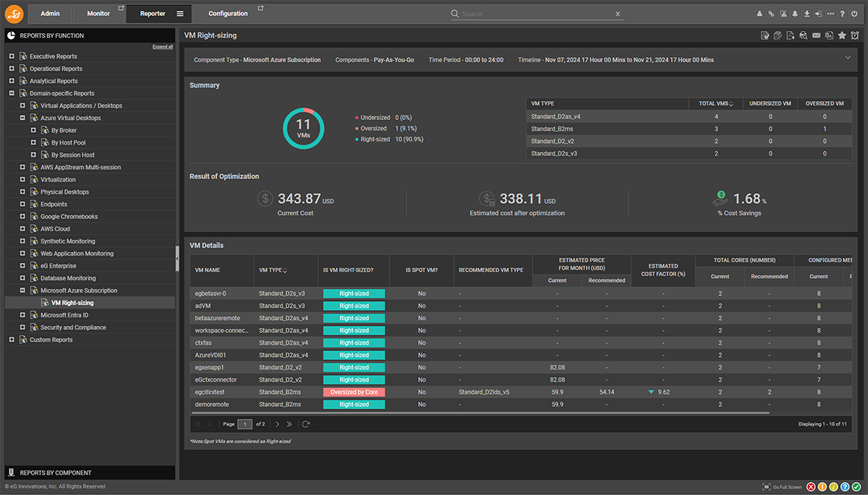Click Go Full Screen link

(x=787, y=487)
